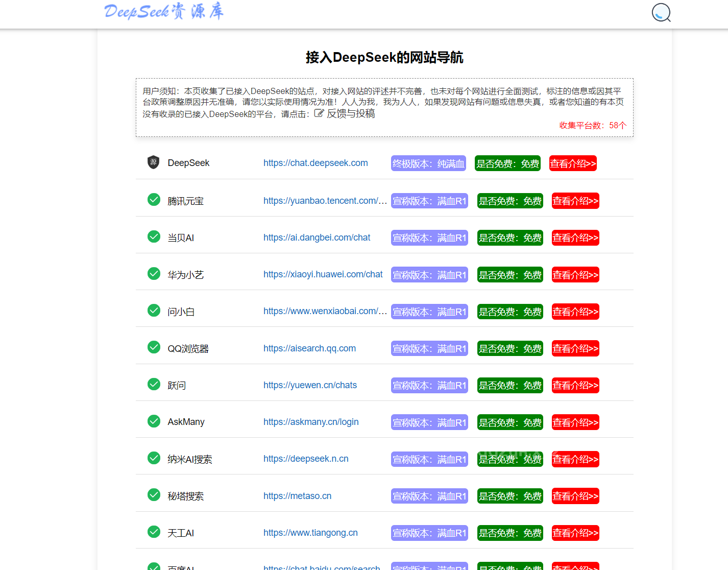Screen dimensions: 728x570
Task: Click the 秘塔搜索 site name
Action: 185,496
